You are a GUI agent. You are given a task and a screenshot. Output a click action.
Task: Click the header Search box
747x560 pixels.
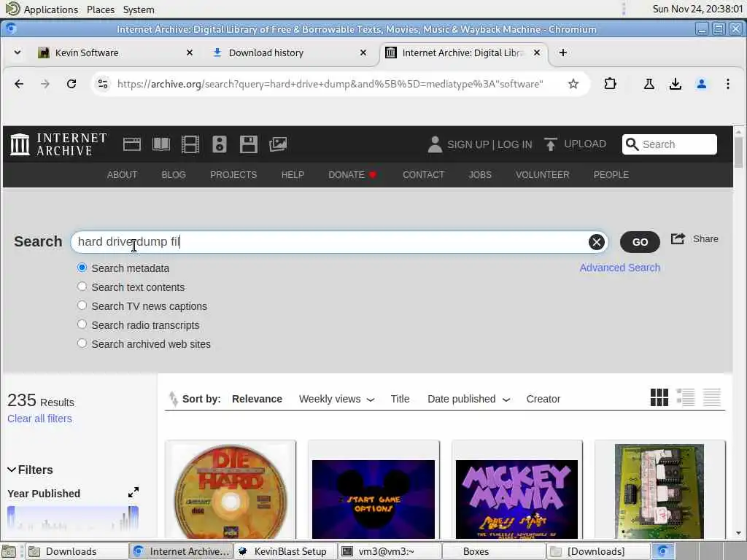click(670, 144)
